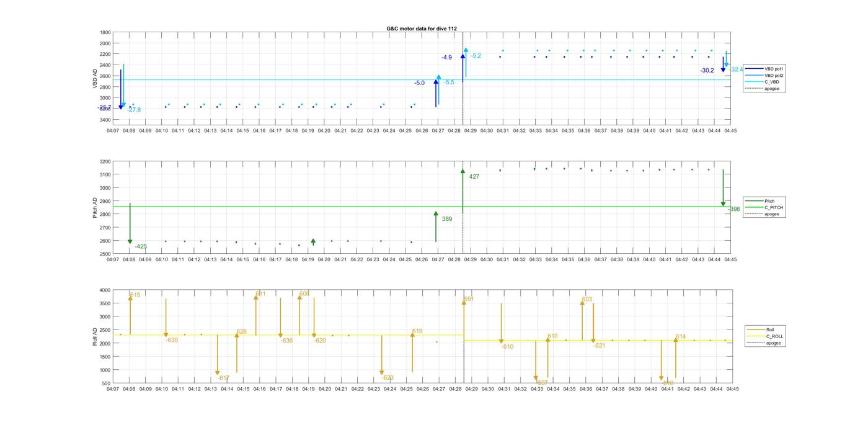Viewport: 868px width, 430px height.
Task: Click the '04:07' time tick under Roll plot
Action: pyautogui.click(x=113, y=389)
